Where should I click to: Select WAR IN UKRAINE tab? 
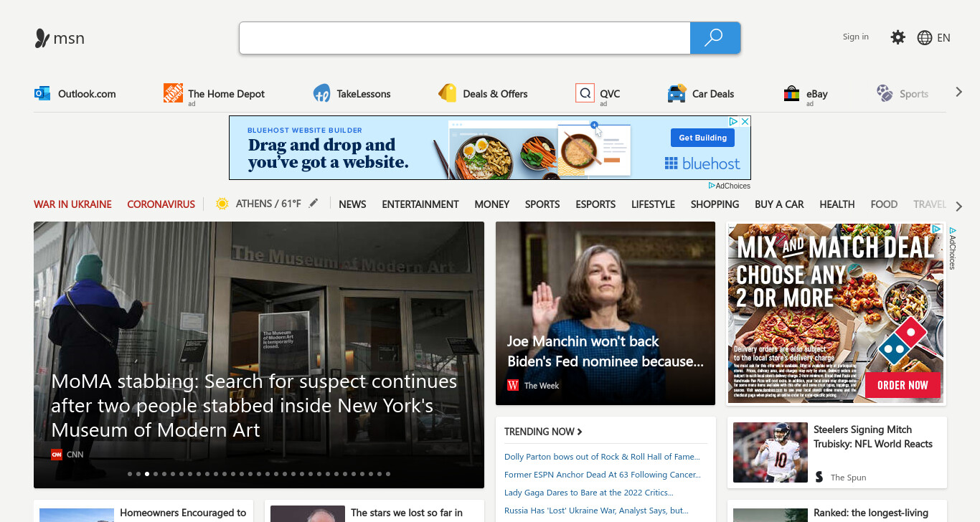[72, 204]
